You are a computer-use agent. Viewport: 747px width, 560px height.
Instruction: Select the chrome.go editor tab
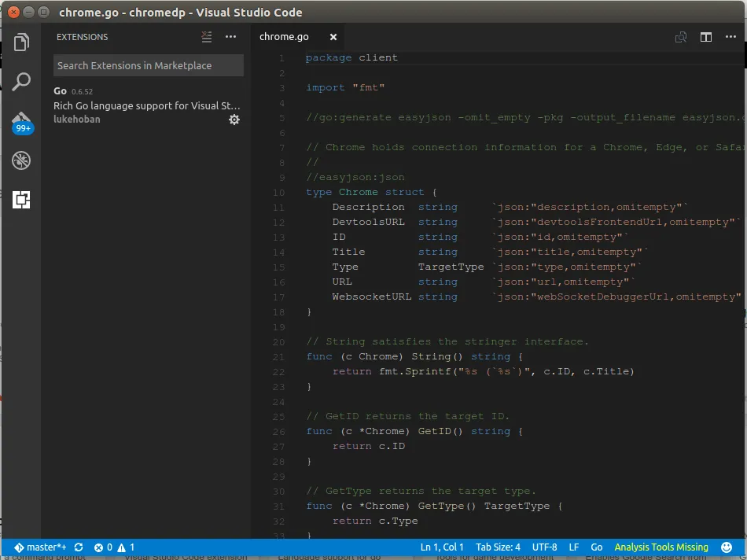click(284, 37)
